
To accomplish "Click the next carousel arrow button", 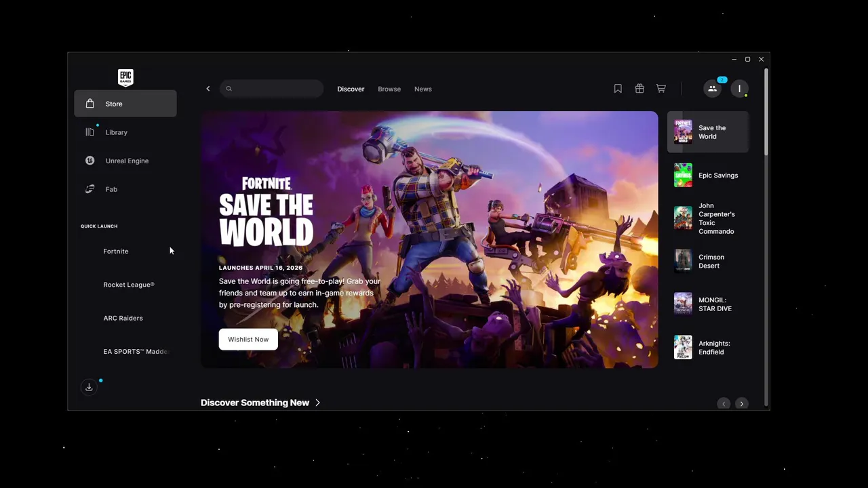I will 742,403.
